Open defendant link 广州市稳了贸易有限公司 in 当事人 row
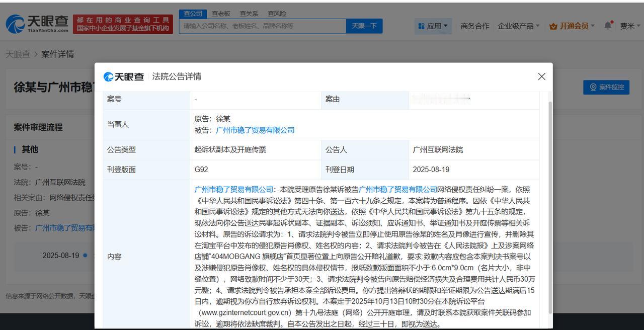 click(255, 130)
